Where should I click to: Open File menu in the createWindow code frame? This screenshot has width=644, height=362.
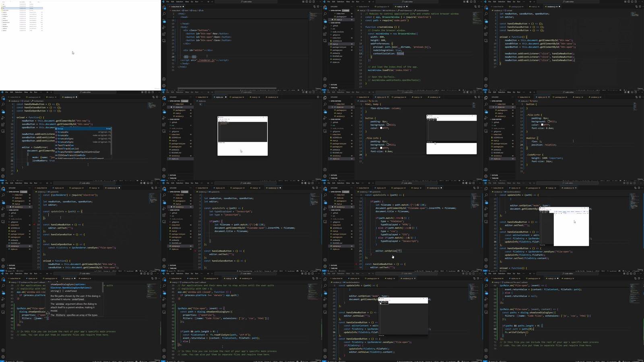click(328, 2)
